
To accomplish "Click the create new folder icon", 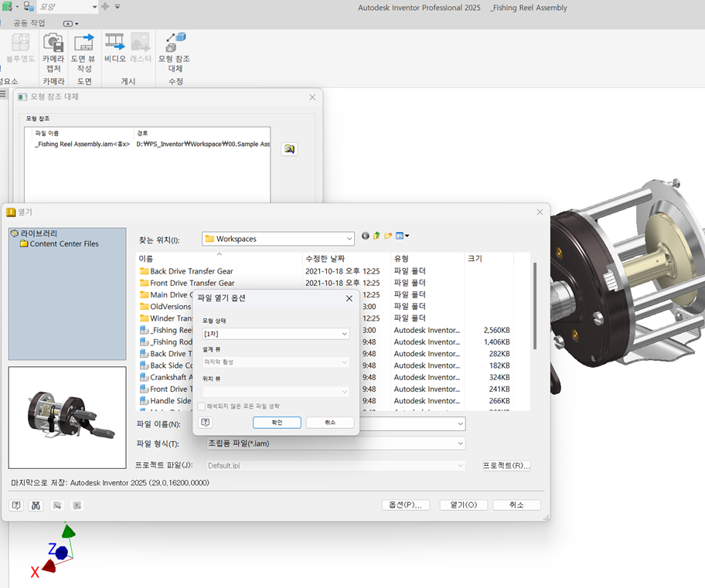I will click(x=388, y=236).
